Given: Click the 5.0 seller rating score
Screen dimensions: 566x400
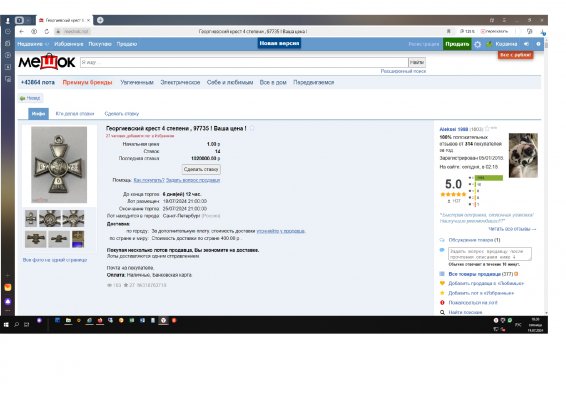Looking at the screenshot, I should [453, 184].
